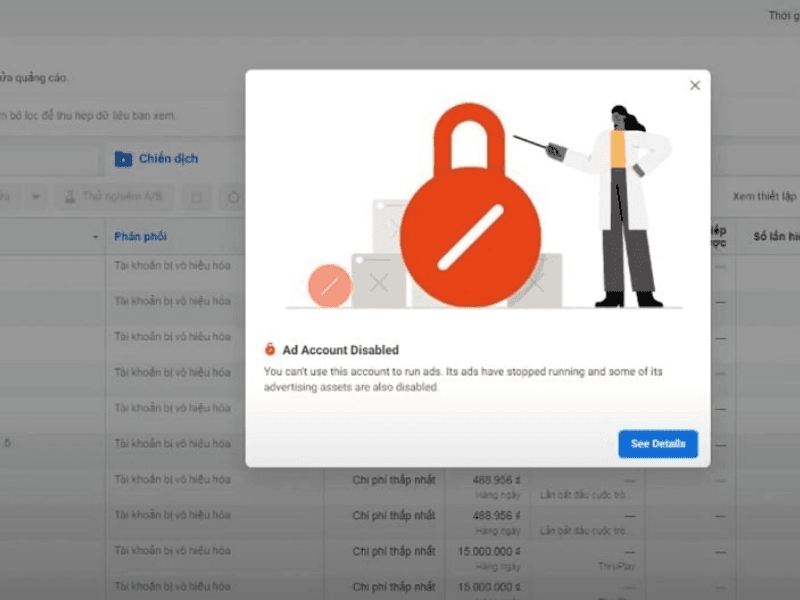Click the red lock icon beside Ad Account Disabled
800x600 pixels.
coord(270,350)
